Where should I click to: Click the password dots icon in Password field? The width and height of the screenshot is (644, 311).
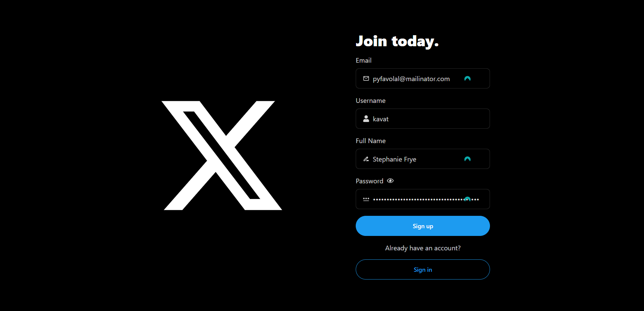pyautogui.click(x=366, y=199)
